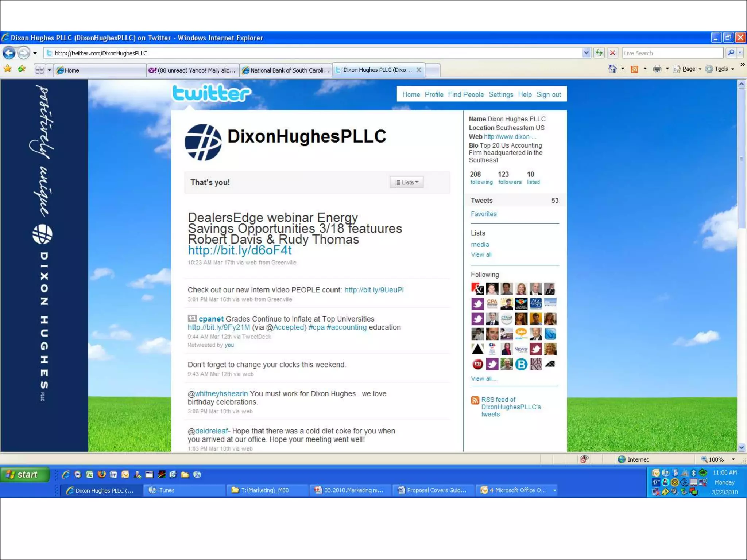Click the RSS feeds toolbar icon
This screenshot has height=560, width=747.
point(635,69)
